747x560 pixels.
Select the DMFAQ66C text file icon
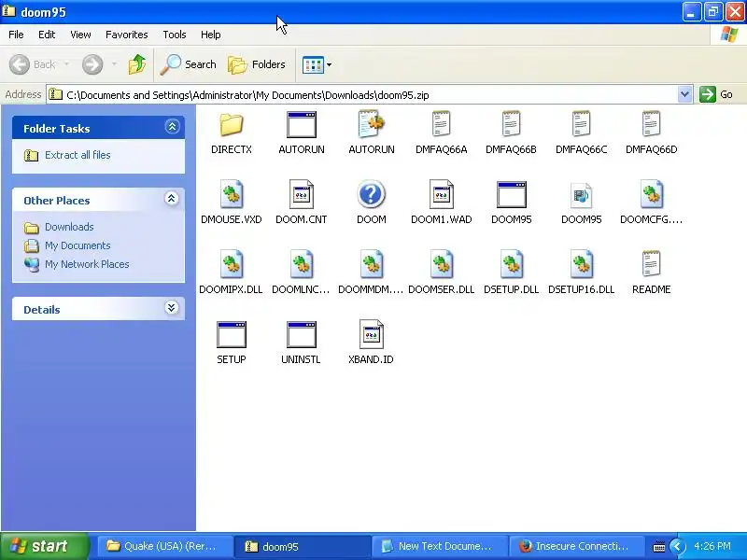(x=581, y=124)
